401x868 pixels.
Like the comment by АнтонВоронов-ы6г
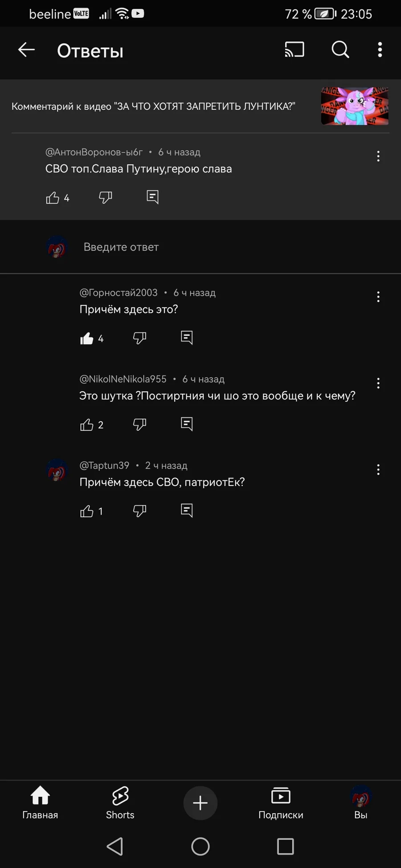click(x=53, y=198)
